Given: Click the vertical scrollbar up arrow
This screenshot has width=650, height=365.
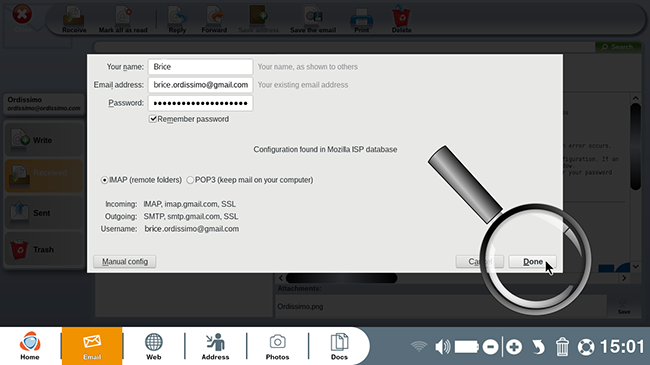Looking at the screenshot, I should 635,98.
